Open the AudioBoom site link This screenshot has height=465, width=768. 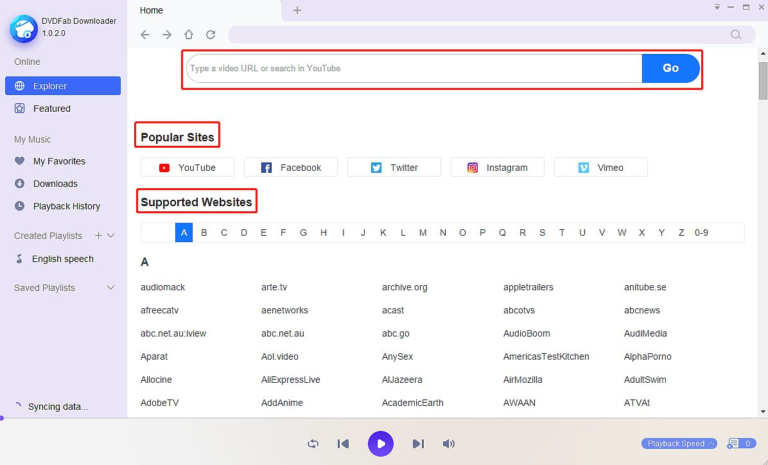coord(527,333)
